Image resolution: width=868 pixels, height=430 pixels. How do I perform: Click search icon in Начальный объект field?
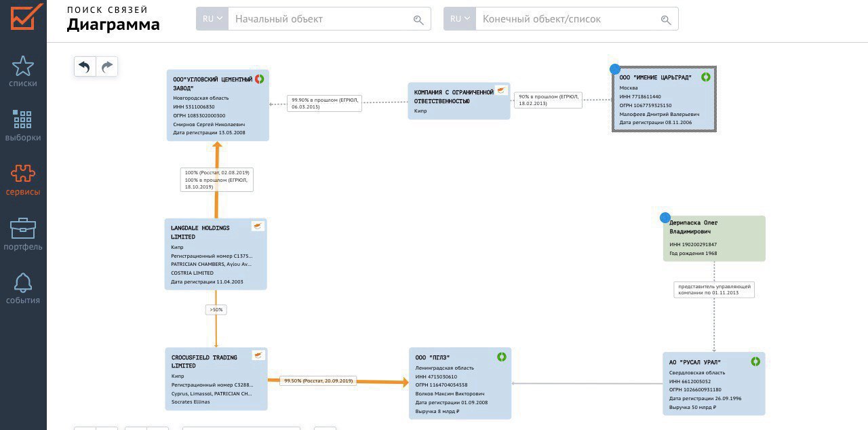[418, 20]
